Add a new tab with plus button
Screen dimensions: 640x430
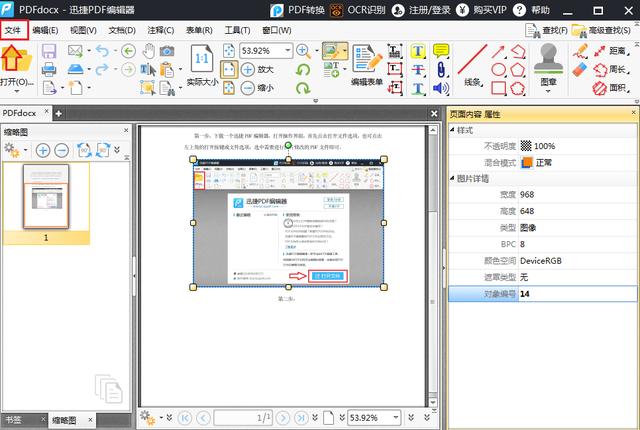(59, 114)
